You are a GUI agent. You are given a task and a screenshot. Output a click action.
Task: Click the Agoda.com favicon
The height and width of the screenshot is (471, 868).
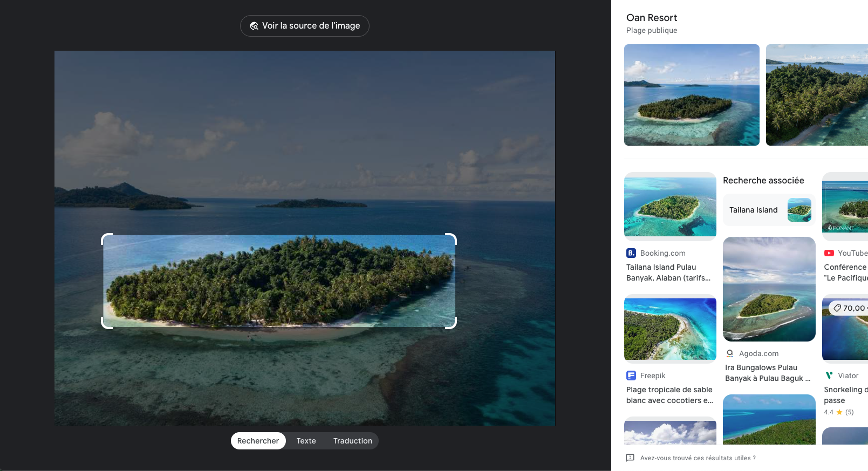(x=730, y=353)
